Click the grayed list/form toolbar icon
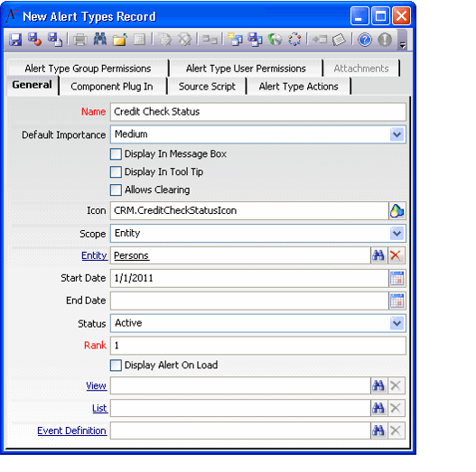Screen dimensions: 476x472 point(140,40)
